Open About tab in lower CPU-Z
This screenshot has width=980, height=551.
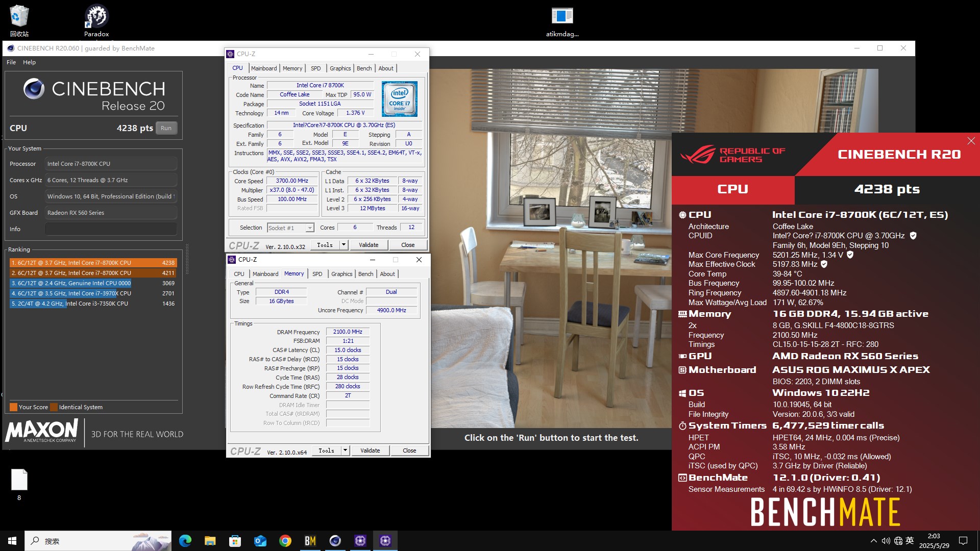pyautogui.click(x=387, y=274)
